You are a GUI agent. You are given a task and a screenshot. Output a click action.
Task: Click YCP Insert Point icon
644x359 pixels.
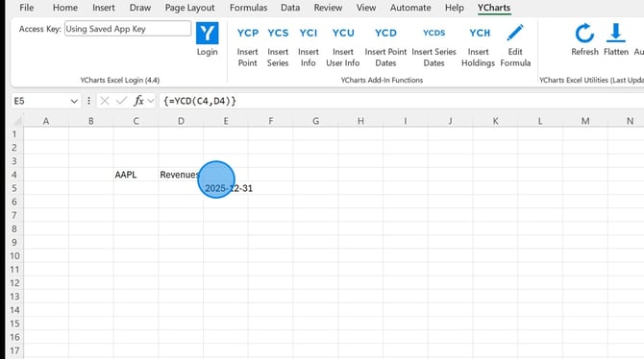click(248, 33)
